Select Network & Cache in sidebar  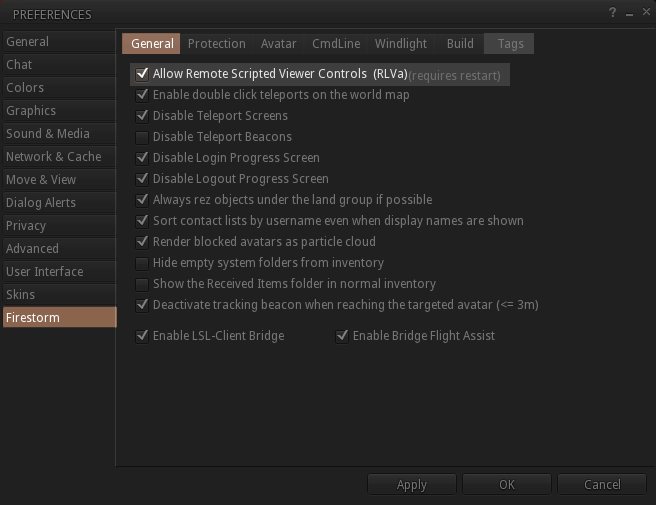tap(53, 157)
